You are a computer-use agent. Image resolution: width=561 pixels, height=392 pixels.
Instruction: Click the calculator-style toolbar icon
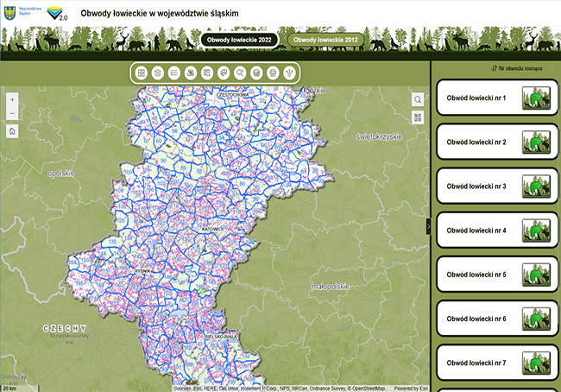(256, 73)
